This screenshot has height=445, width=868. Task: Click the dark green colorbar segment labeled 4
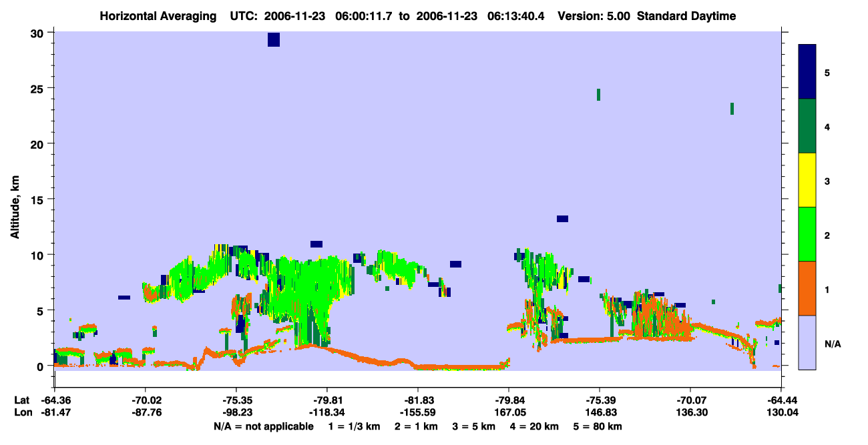click(807, 126)
